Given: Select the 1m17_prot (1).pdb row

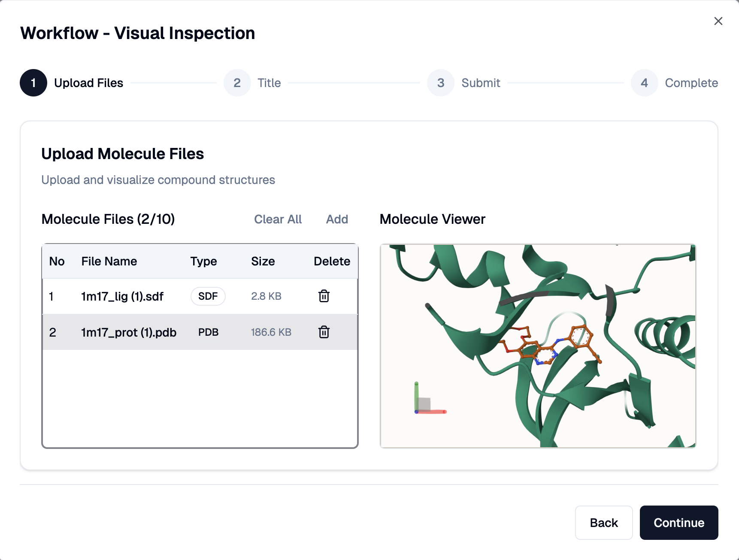Looking at the screenshot, I should click(x=129, y=332).
